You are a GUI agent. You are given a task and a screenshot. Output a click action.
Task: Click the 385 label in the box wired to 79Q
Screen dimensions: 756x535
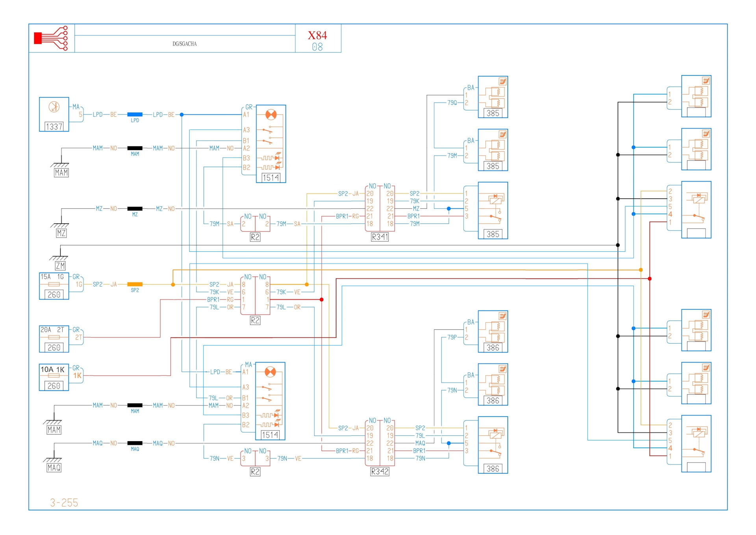pyautogui.click(x=493, y=113)
